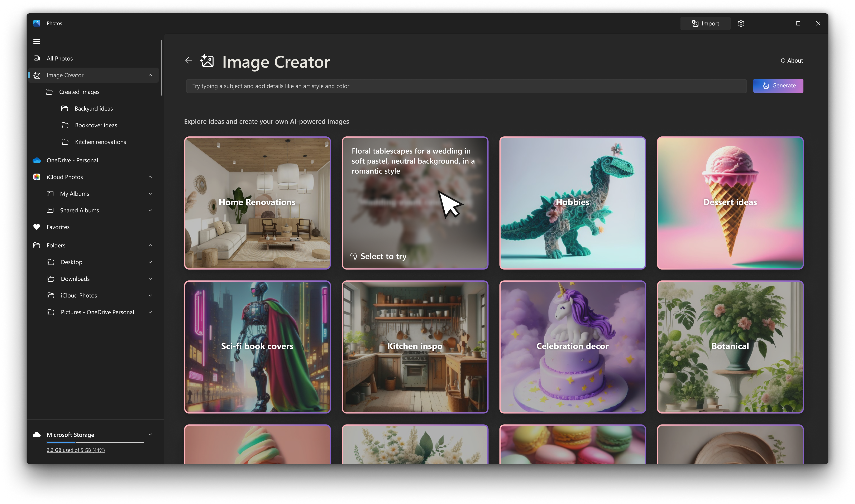This screenshot has height=504, width=855.
Task: Open the Settings gear
Action: tap(741, 23)
